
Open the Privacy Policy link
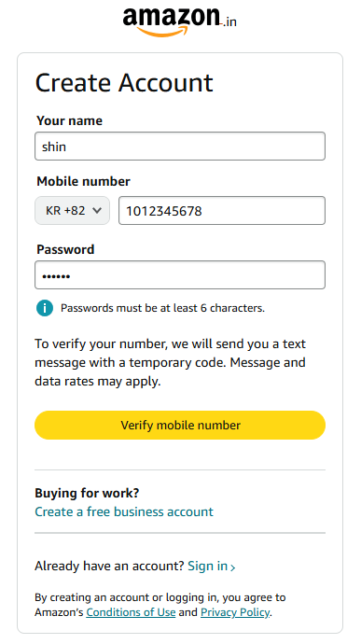235,612
